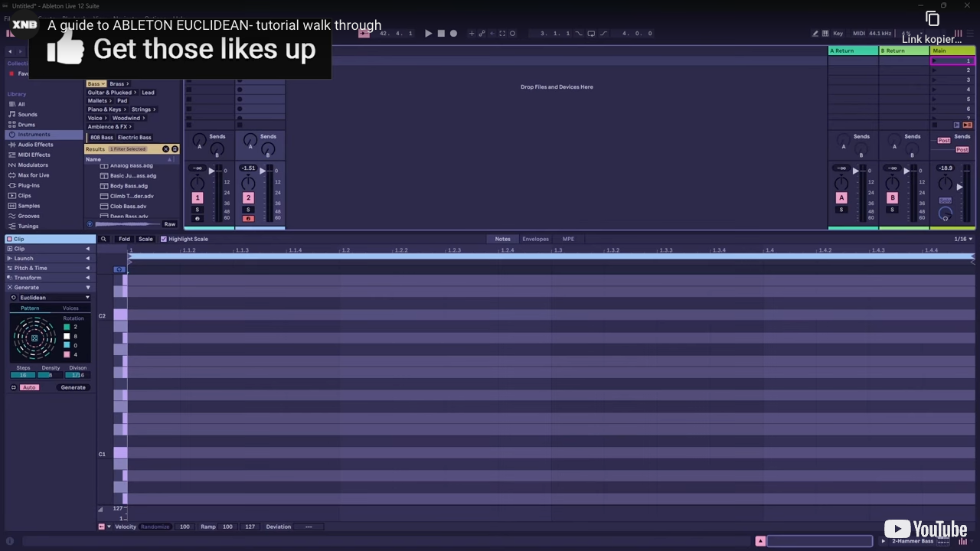Toggle the track 1 activator button
Screen dimensions: 980x551
[197, 197]
